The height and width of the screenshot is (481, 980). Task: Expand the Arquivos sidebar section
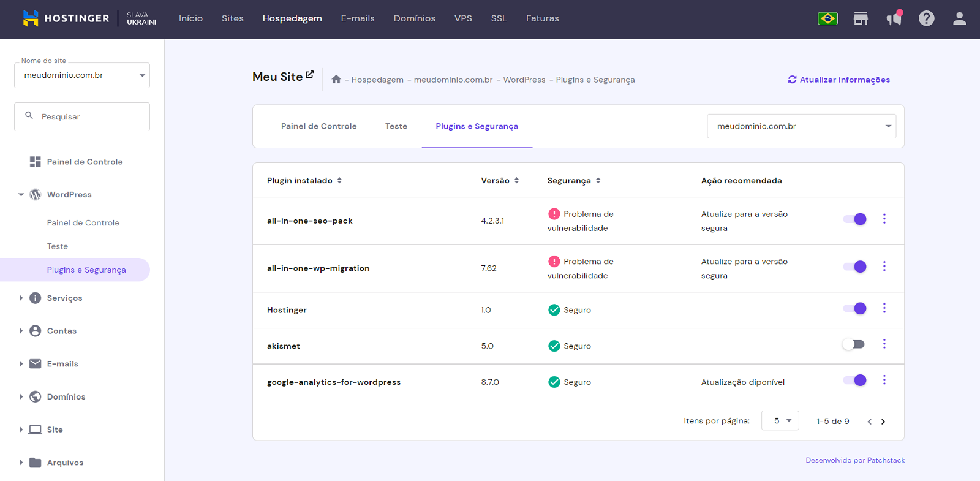(21, 462)
